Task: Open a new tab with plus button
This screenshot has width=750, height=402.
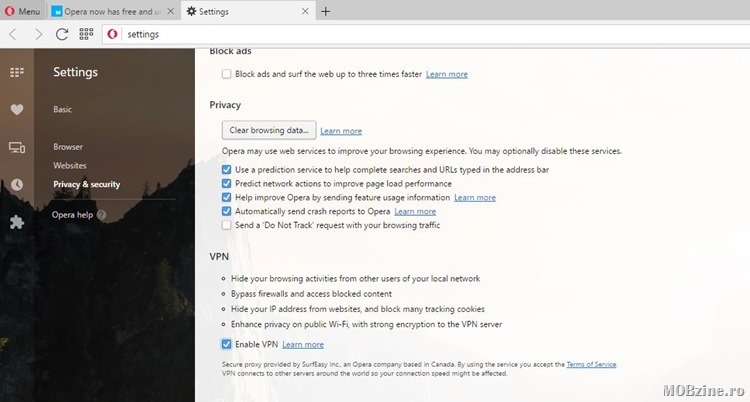Action: click(326, 11)
